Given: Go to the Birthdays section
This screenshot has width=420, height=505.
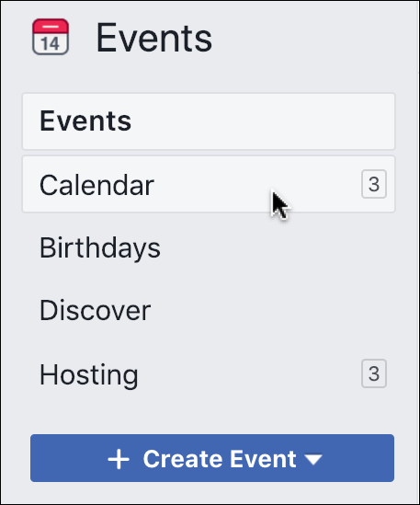Looking at the screenshot, I should click(209, 247).
